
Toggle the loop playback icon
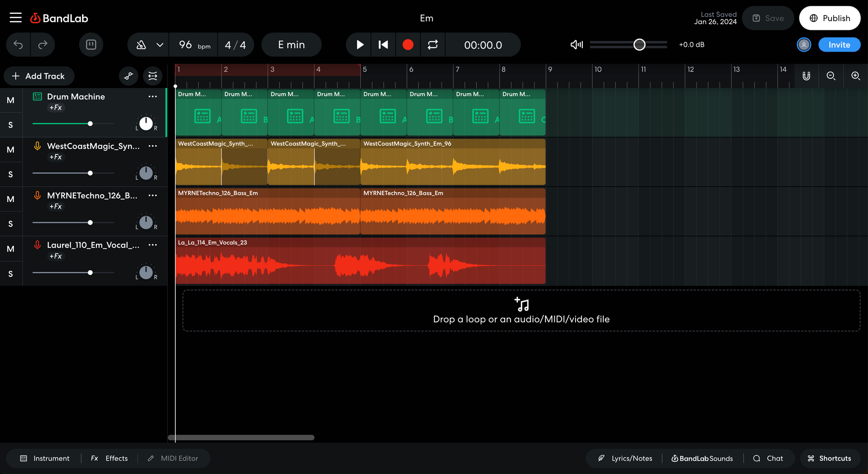(433, 45)
